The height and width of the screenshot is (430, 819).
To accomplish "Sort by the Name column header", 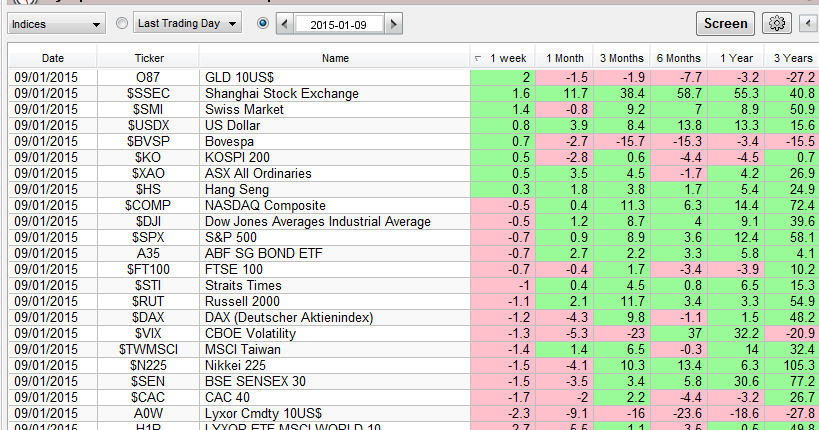I will point(335,58).
